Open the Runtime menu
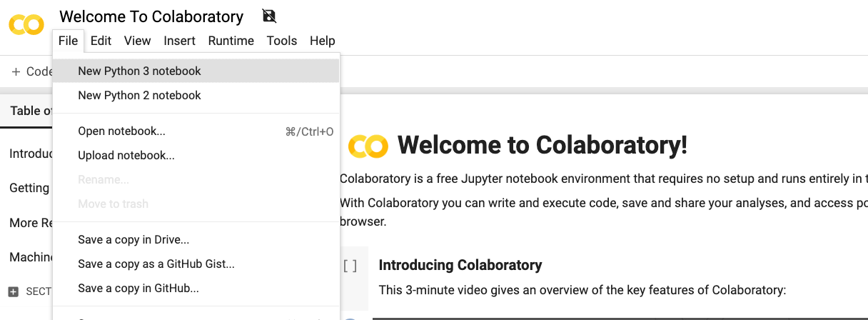Screen dimensions: 868x320 pyautogui.click(x=231, y=41)
